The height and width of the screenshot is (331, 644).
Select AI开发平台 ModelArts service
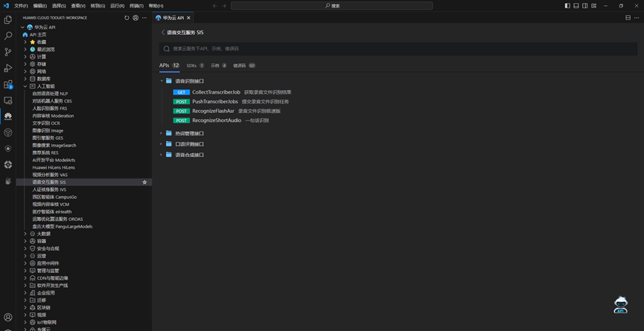tap(54, 160)
